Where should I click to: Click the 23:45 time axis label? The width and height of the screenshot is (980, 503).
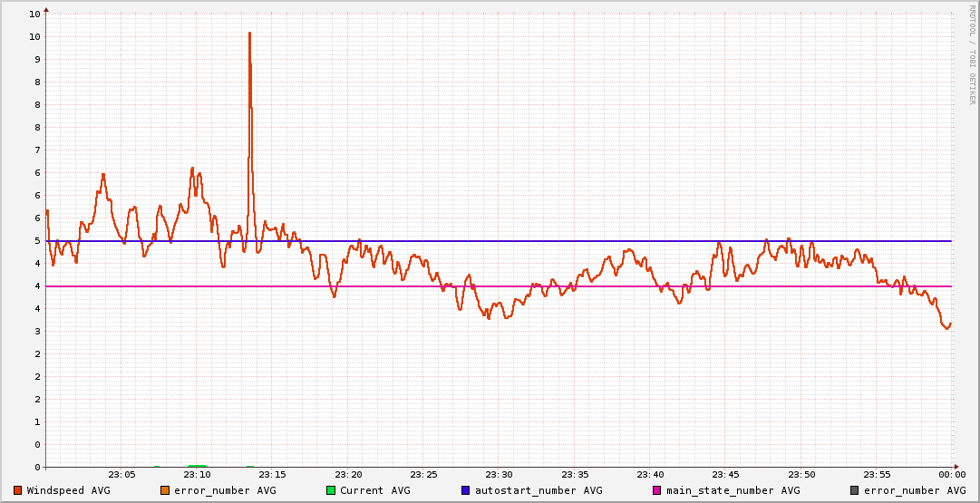[x=725, y=474]
